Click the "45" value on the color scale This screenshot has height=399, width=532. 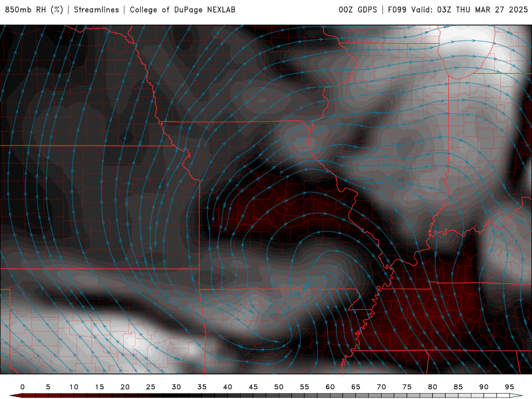(x=253, y=387)
